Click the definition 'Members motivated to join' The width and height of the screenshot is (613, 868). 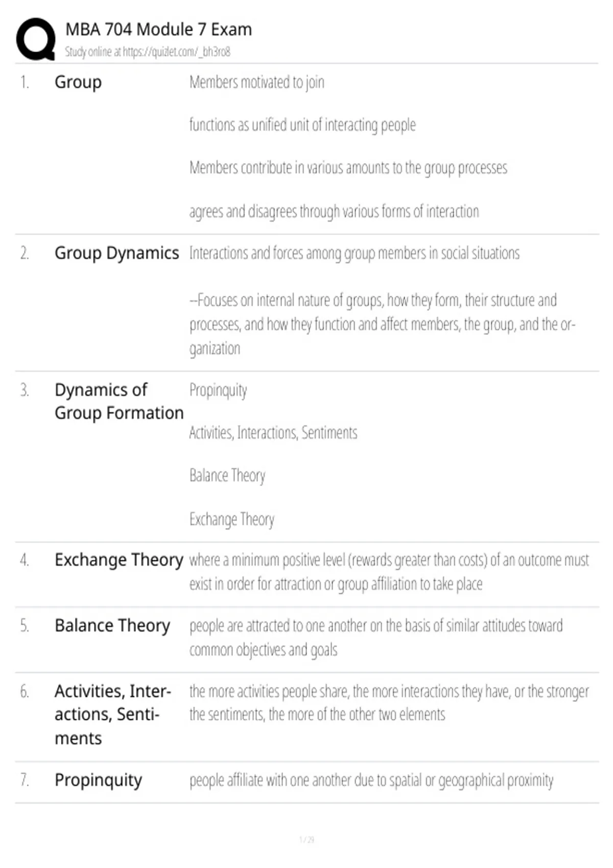tap(256, 82)
